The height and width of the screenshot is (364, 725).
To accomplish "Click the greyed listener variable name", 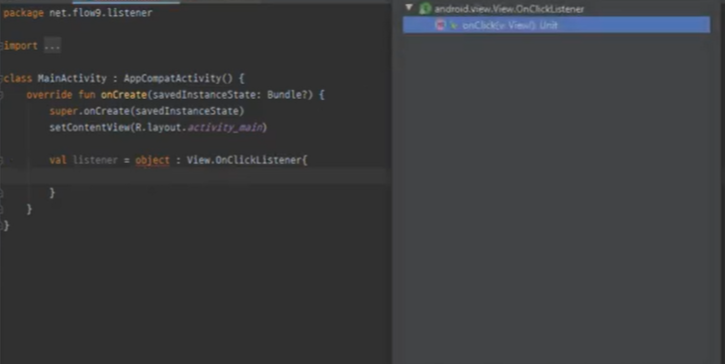I will click(x=95, y=160).
